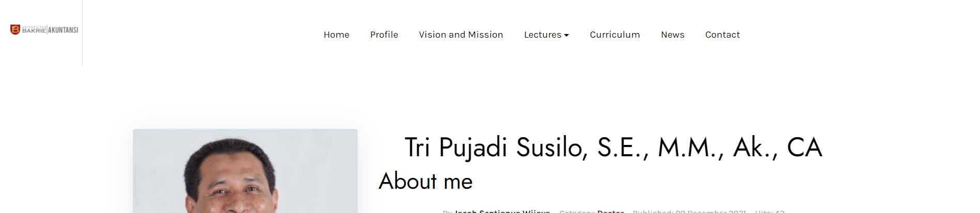Screen dimensions: 980x213
Task: Navigate to the Curriculum page
Action: pos(615,35)
